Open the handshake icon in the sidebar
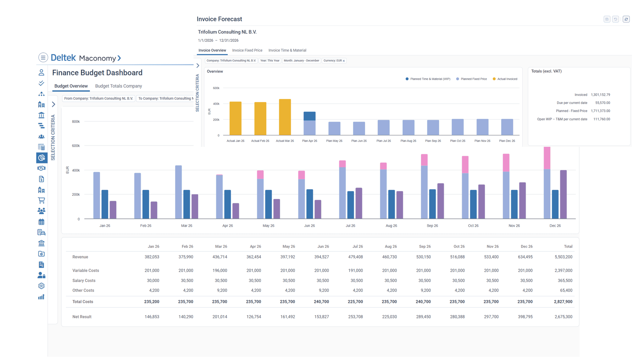Screen dimensions: 644x362 pos(41,168)
